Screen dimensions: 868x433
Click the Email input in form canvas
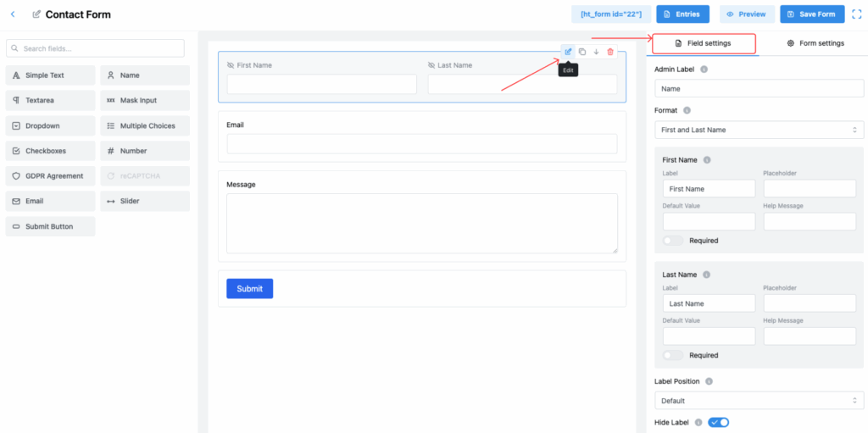pyautogui.click(x=422, y=143)
